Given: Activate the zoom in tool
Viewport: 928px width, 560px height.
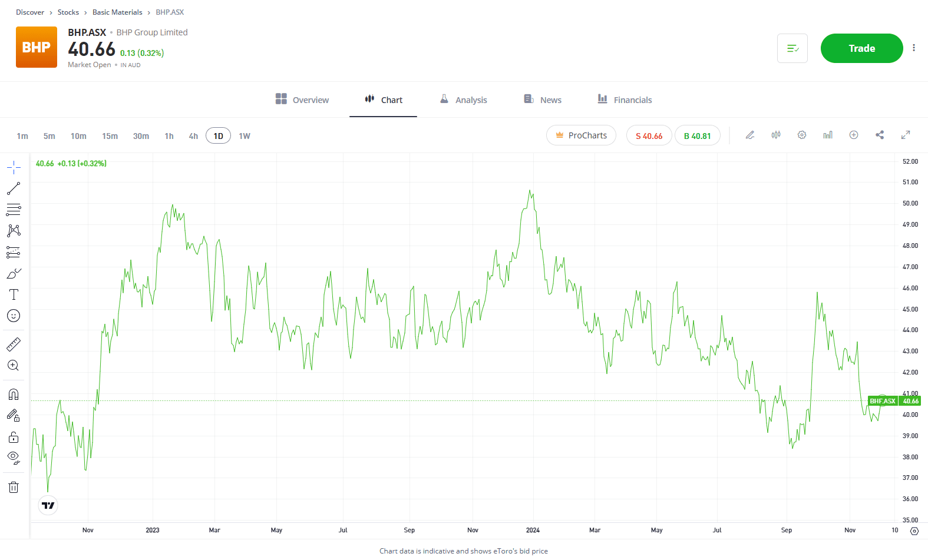Looking at the screenshot, I should [14, 365].
